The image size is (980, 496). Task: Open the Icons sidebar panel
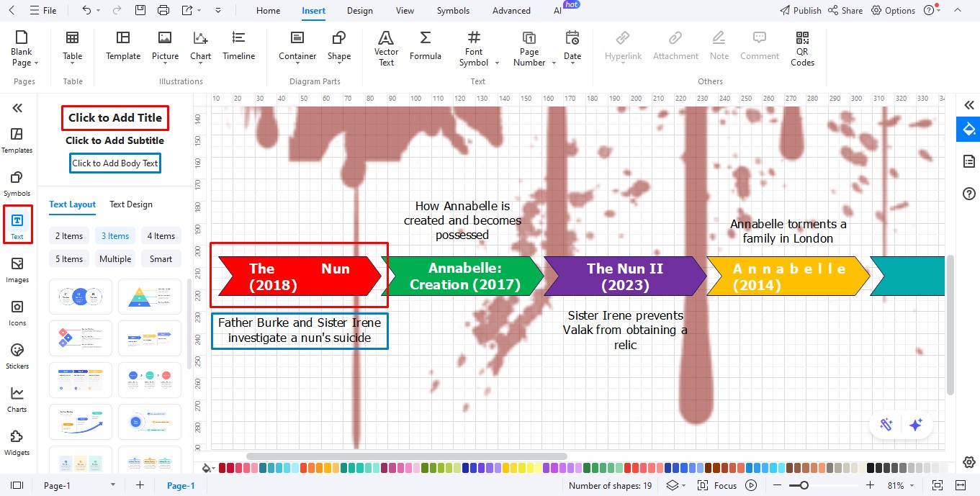17,313
